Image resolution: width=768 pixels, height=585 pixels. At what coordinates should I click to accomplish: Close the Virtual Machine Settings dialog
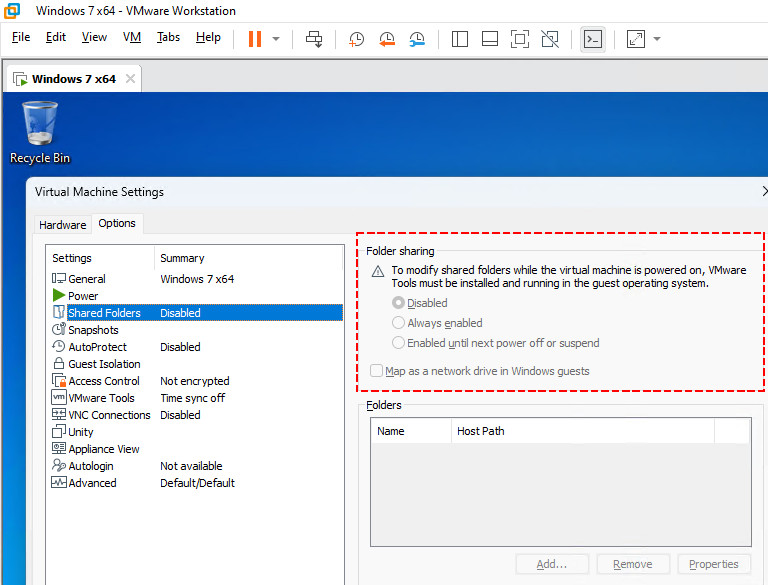tap(764, 192)
